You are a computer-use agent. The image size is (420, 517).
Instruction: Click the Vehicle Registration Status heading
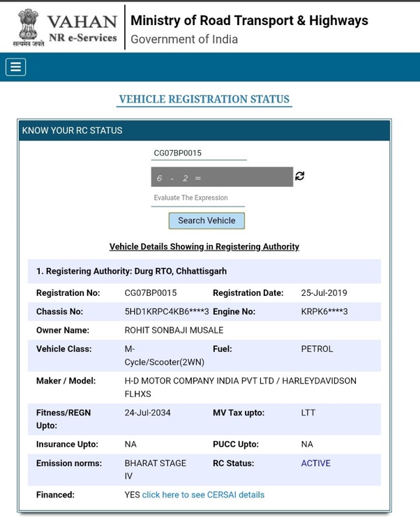coord(204,99)
